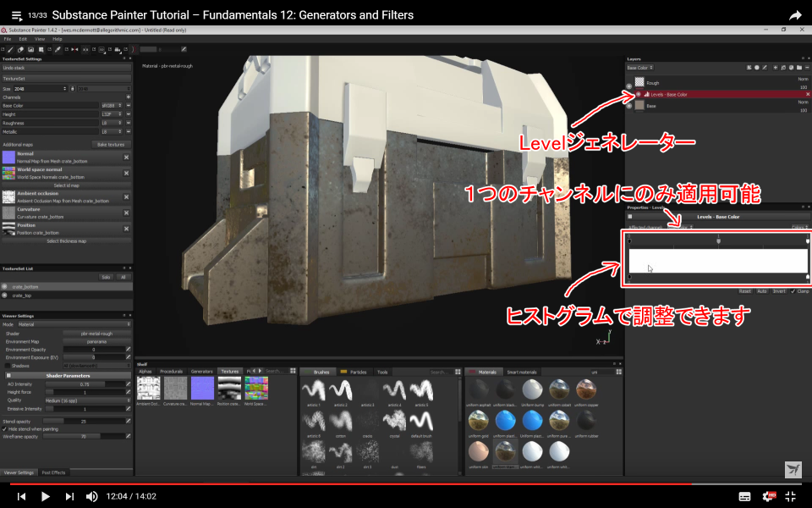Click the Select thickness map button

pos(66,241)
